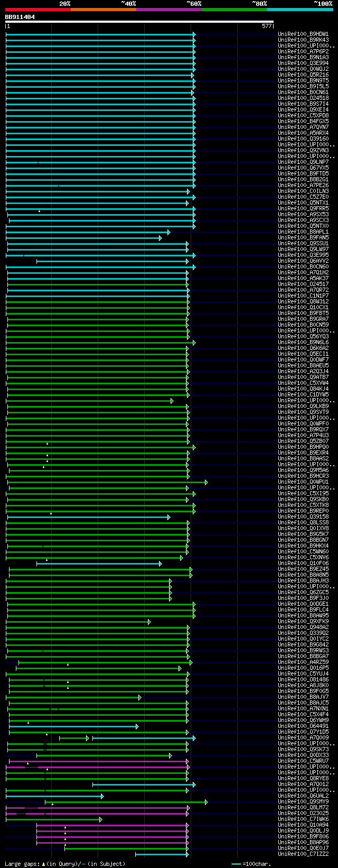Open hit UniRef100_B9N1A3
The image size is (338, 868).
(x=303, y=58)
